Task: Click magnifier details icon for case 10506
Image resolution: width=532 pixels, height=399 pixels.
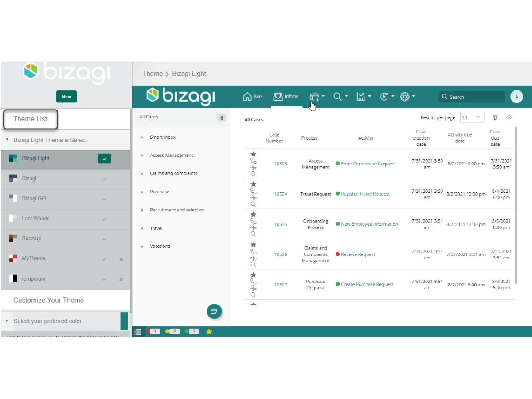Action: 254,264
